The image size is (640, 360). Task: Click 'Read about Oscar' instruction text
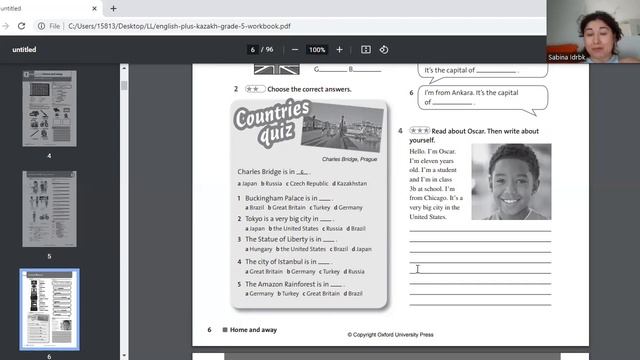tap(474, 136)
